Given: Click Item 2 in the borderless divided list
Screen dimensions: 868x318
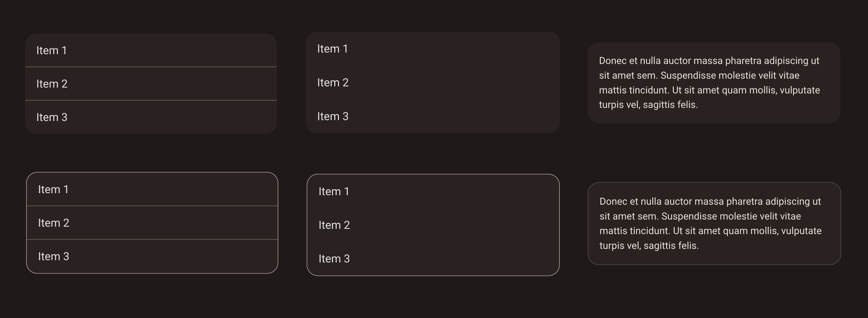Looking at the screenshot, I should point(52,84).
